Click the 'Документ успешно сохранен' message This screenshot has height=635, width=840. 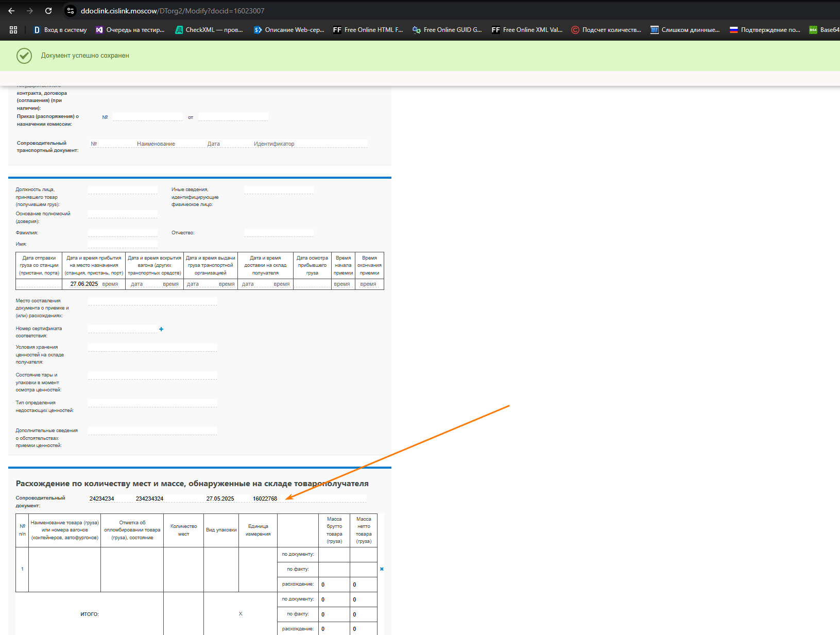pos(85,56)
